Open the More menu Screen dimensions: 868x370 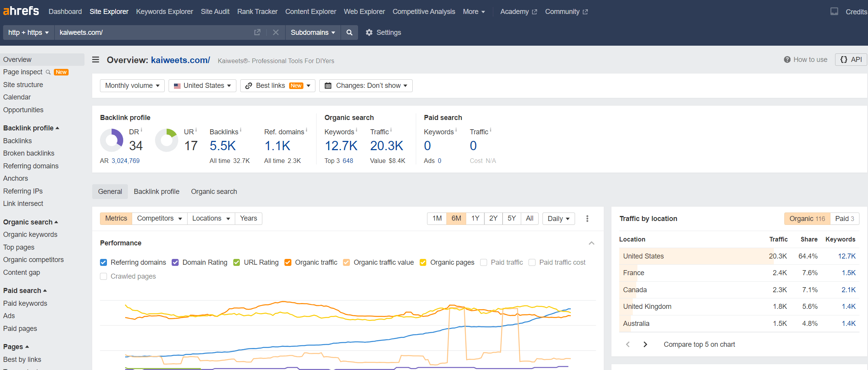coord(474,12)
